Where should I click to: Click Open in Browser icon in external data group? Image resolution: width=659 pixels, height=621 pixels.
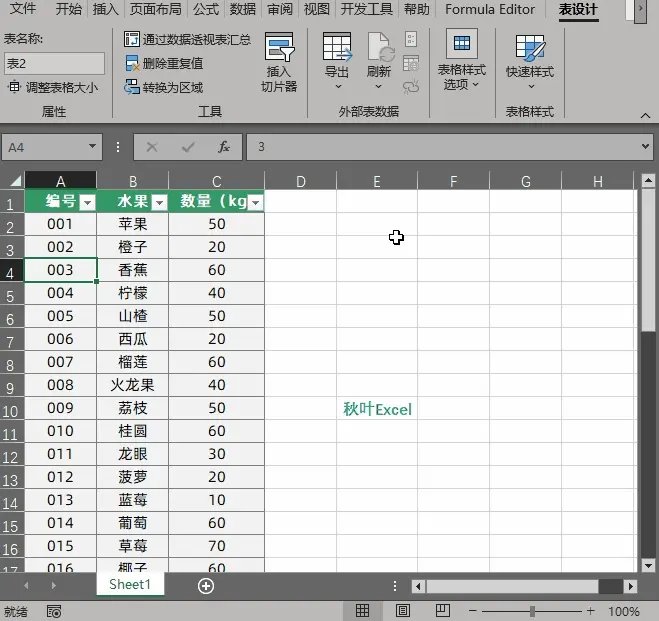(x=411, y=63)
